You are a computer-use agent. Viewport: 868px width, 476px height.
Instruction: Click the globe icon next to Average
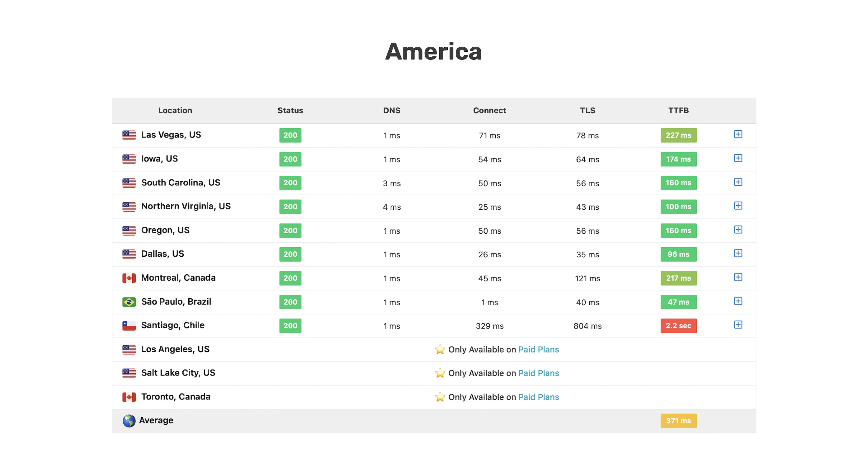pos(129,420)
